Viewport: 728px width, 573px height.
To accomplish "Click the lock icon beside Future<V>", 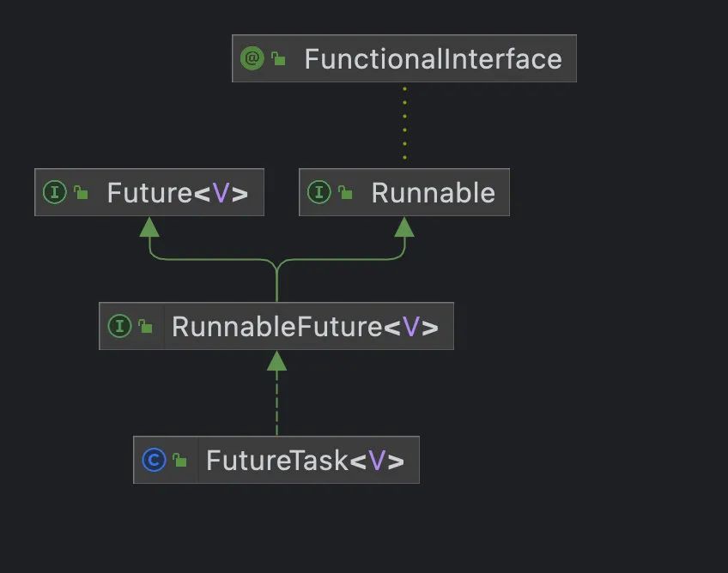I will tap(81, 193).
